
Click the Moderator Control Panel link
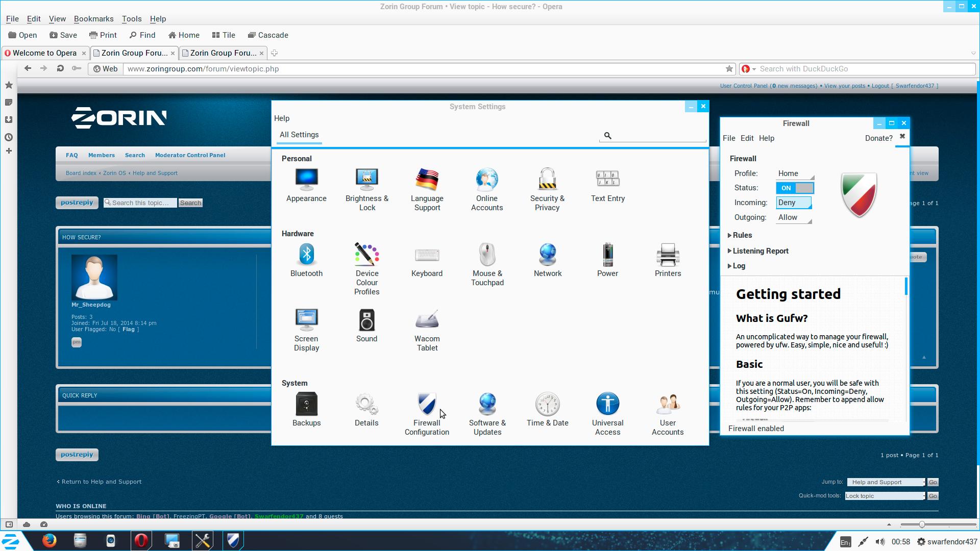190,155
